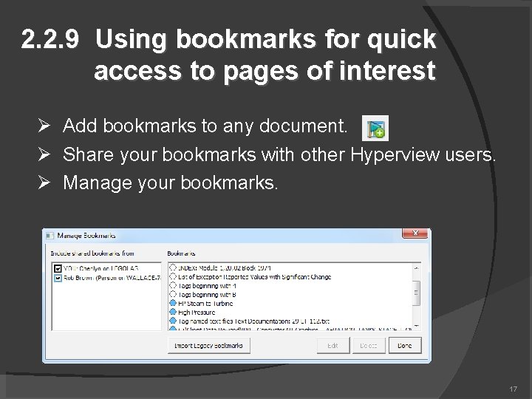This screenshot has height=399, width=532.
Task: Click the Done button
Action: (x=405, y=345)
